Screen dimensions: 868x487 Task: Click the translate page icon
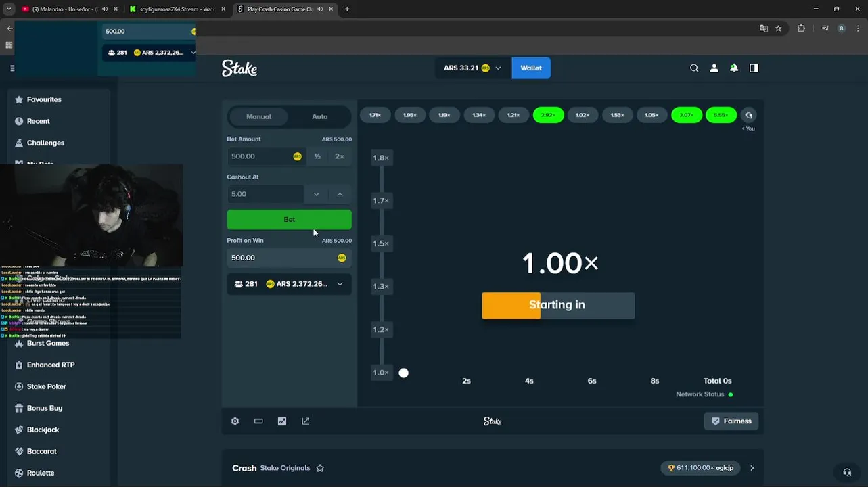pyautogui.click(x=764, y=28)
